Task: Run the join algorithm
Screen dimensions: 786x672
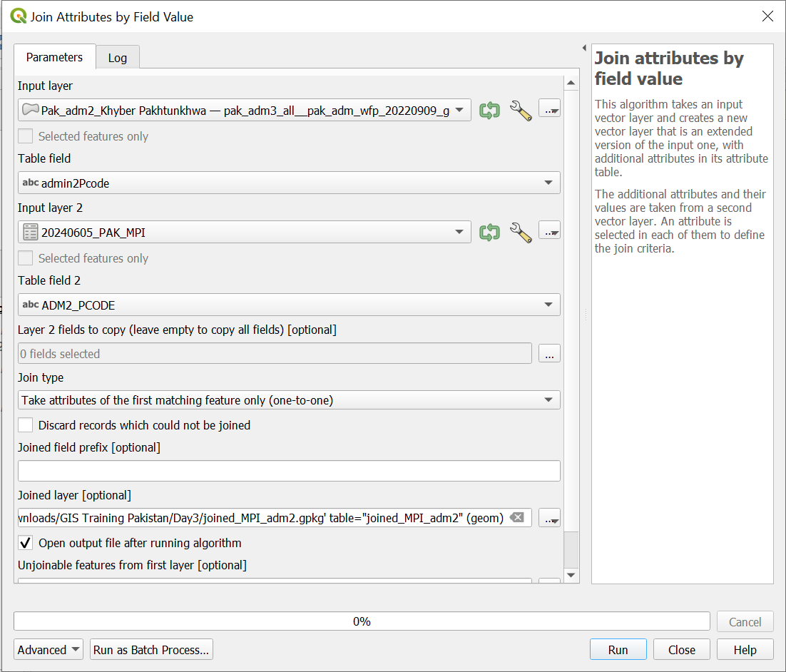Action: coord(618,650)
